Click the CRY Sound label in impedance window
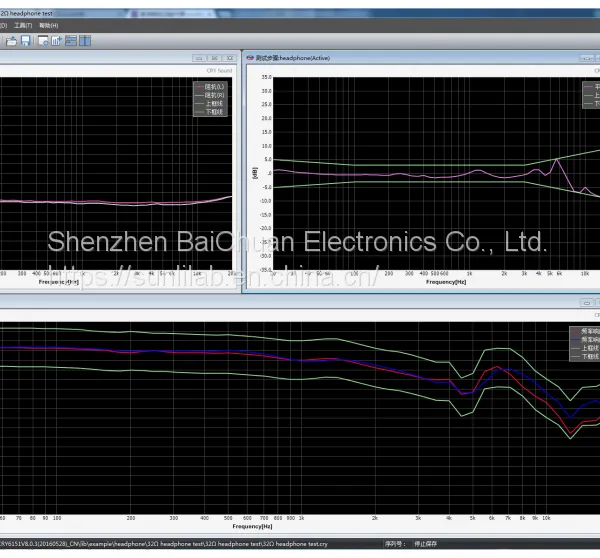This screenshot has height=558, width=600. pos(219,70)
